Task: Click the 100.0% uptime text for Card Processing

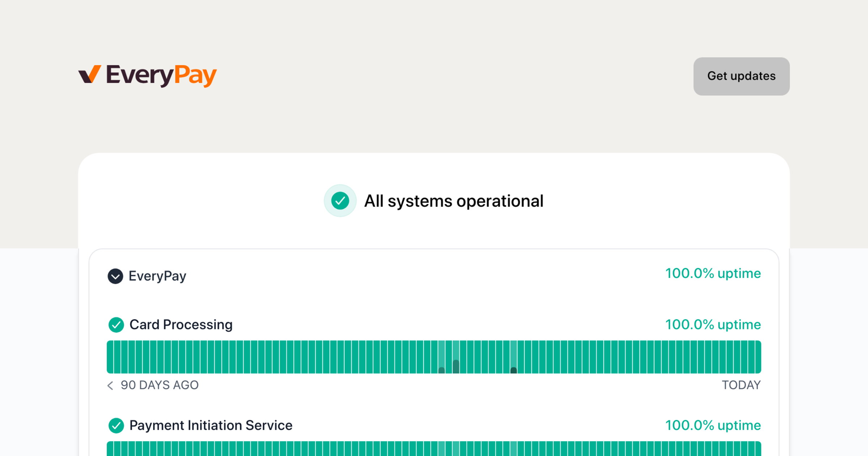Action: [713, 325]
